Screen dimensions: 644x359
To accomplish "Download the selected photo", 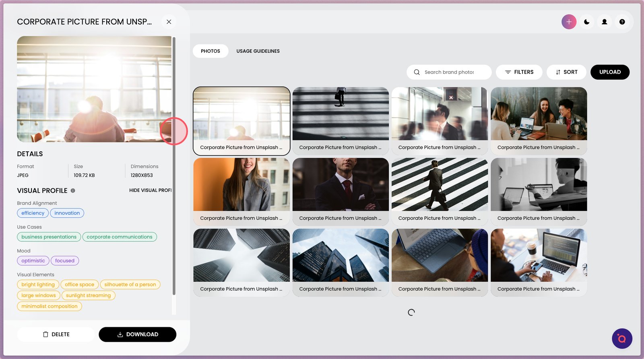I will click(x=137, y=334).
